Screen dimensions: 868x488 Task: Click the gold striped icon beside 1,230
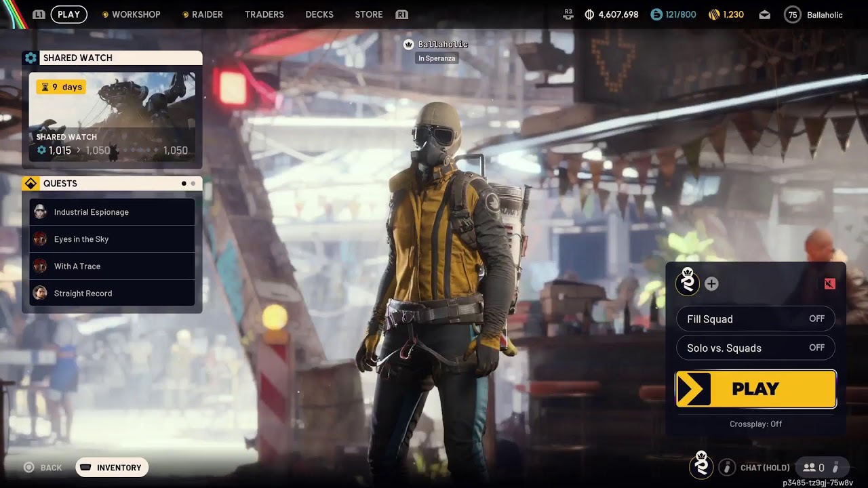click(714, 14)
